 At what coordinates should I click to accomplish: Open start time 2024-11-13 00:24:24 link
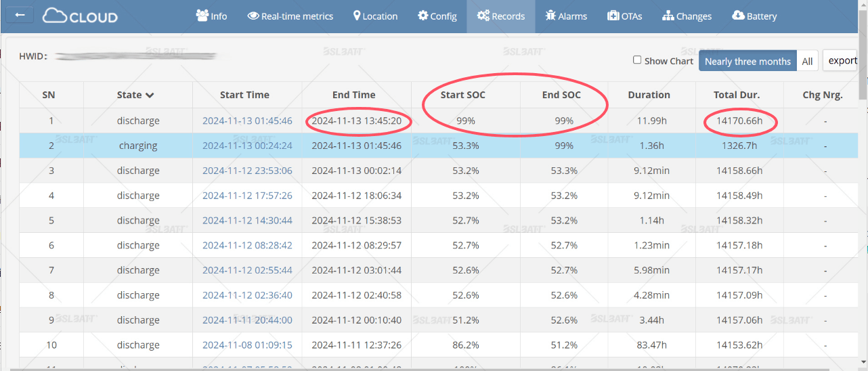click(x=247, y=146)
